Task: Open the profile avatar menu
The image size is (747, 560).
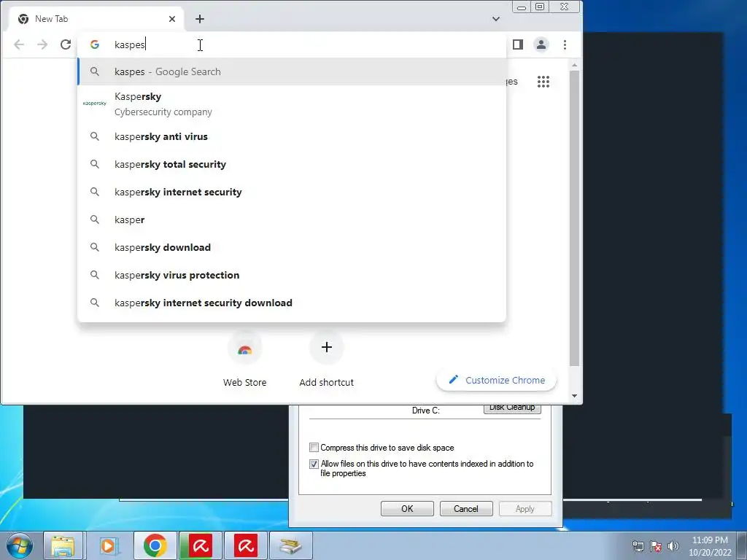Action: coord(541,44)
